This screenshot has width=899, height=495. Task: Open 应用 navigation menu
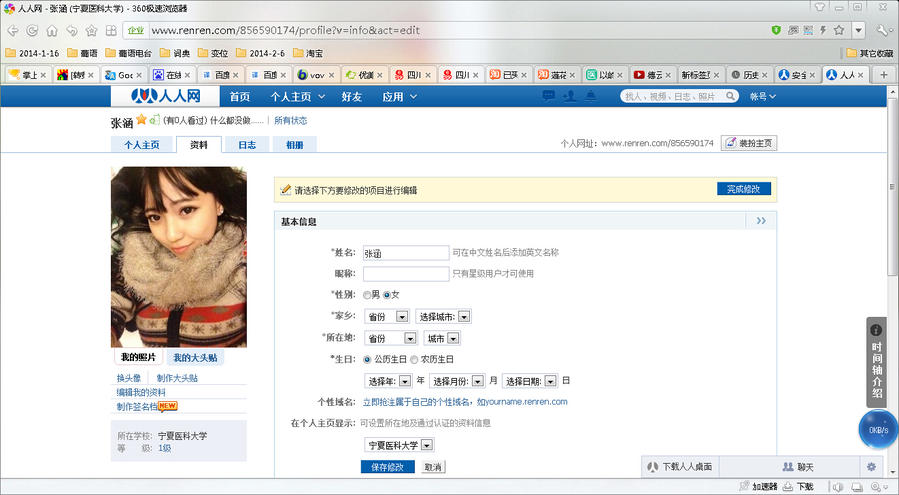click(399, 96)
